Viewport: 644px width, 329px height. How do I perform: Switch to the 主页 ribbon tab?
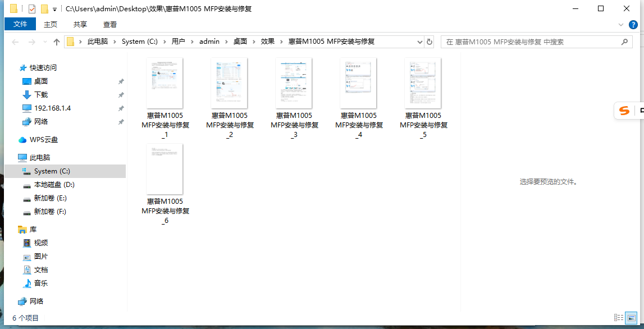[51, 24]
